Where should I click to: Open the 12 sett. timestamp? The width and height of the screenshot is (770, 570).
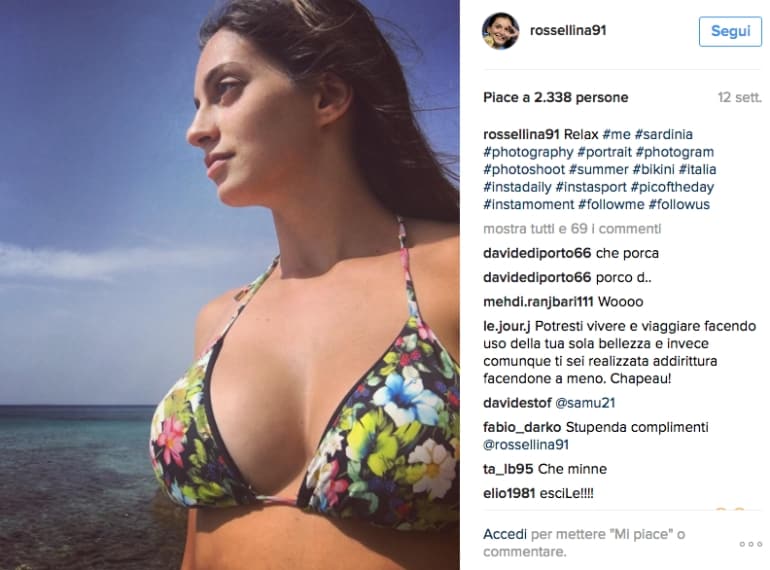pyautogui.click(x=740, y=97)
